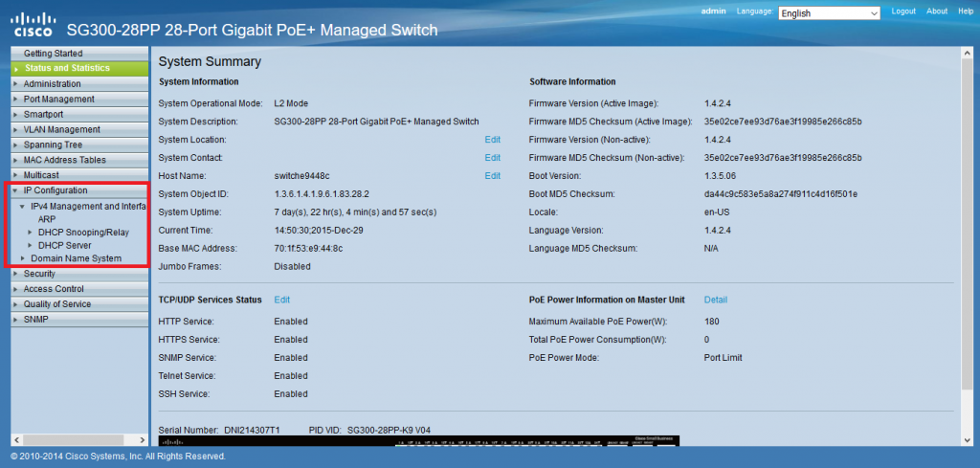The image size is (980, 468).
Task: Click Boot Version value 1.3.5.06
Action: click(720, 175)
